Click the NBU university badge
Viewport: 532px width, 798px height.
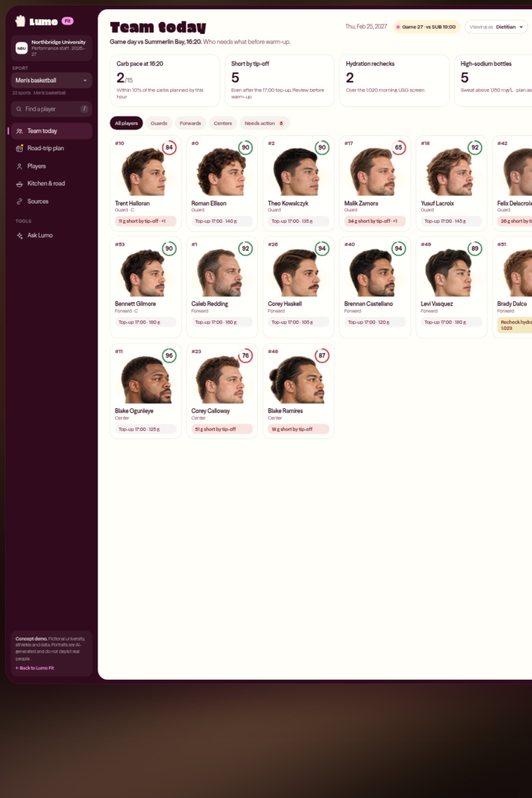coord(21,48)
